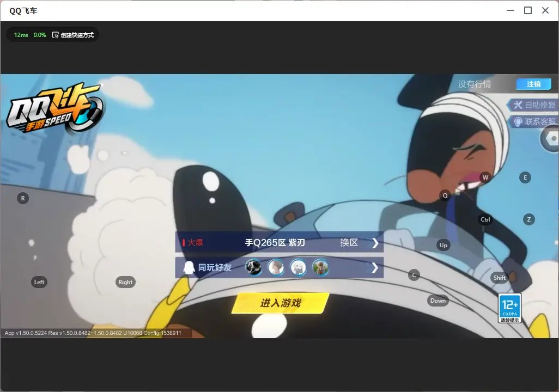Image resolution: width=559 pixels, height=392 pixels.
Task: Tap the Right key overlay button
Action: (x=125, y=282)
